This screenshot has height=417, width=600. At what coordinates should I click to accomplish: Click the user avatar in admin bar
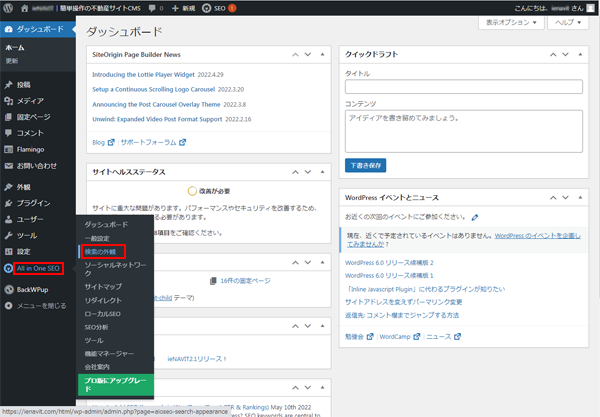coord(591,8)
